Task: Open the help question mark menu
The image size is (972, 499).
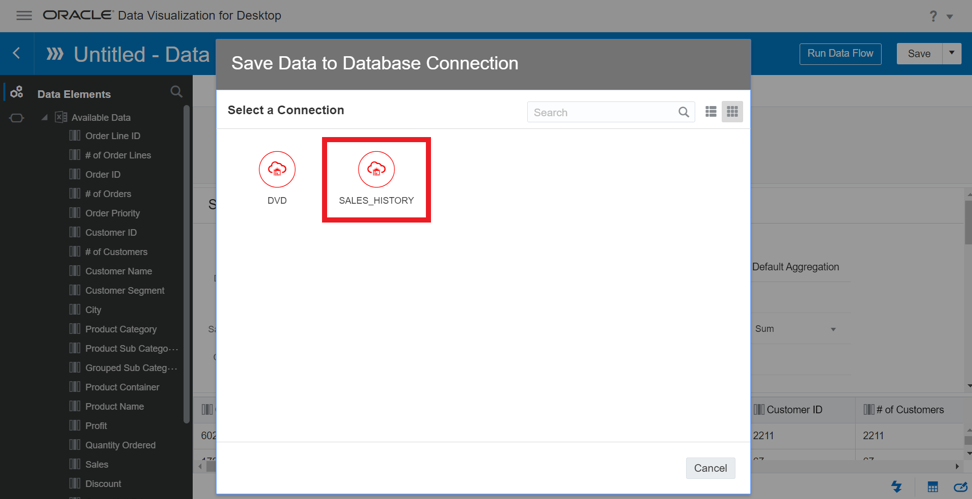Action: 934,17
